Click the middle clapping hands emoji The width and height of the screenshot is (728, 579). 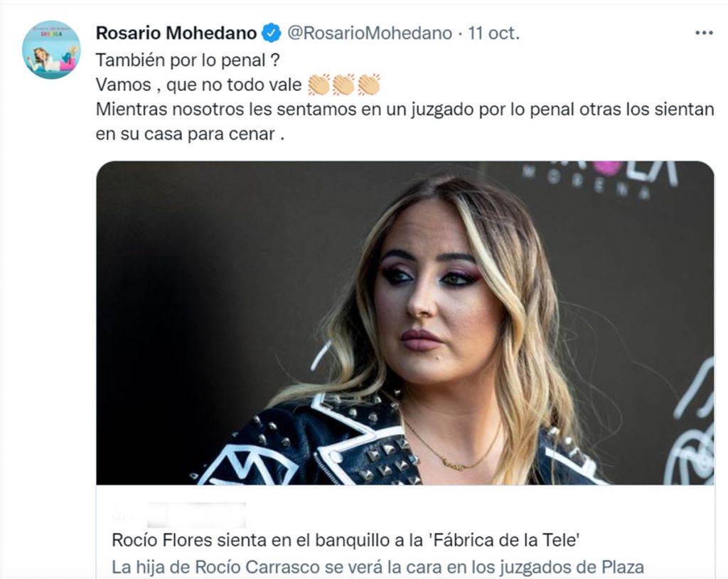tap(344, 85)
